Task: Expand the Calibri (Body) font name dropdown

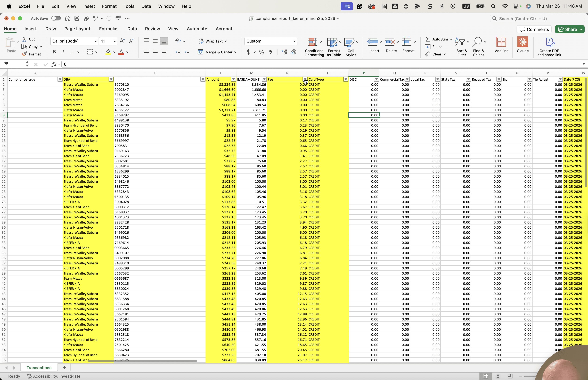Action: [96, 41]
